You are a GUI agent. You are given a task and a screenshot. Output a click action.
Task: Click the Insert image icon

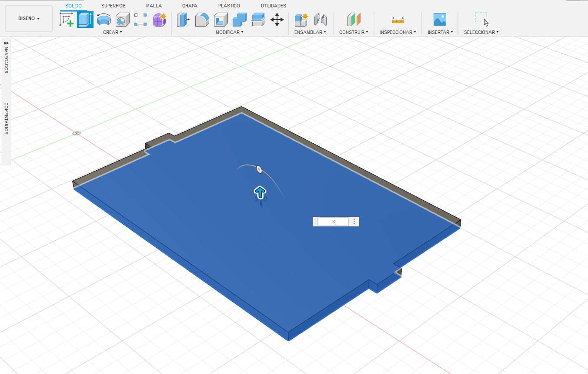(x=440, y=20)
